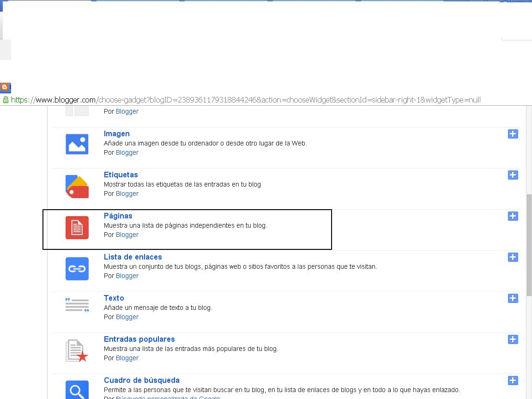Add the Páginas gadget with its plus button
The image size is (532, 399).
click(513, 216)
